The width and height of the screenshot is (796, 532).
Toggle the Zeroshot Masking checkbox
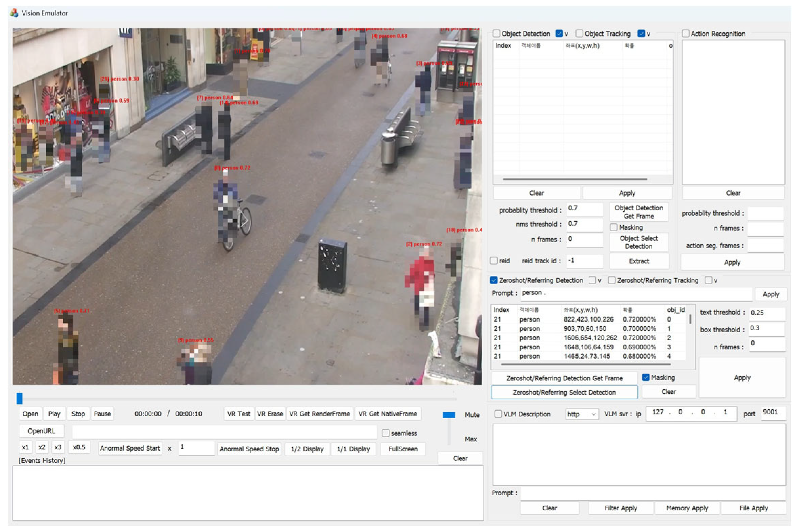point(646,378)
